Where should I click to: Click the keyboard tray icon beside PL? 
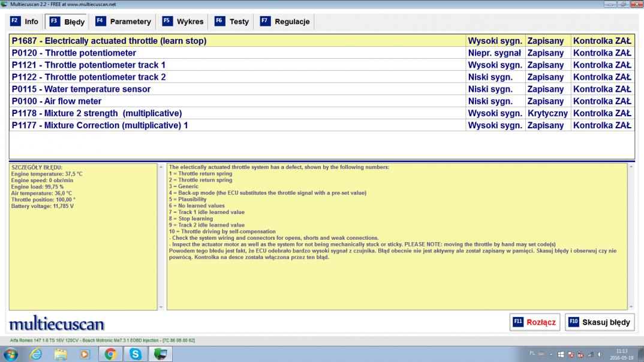[x=541, y=354]
